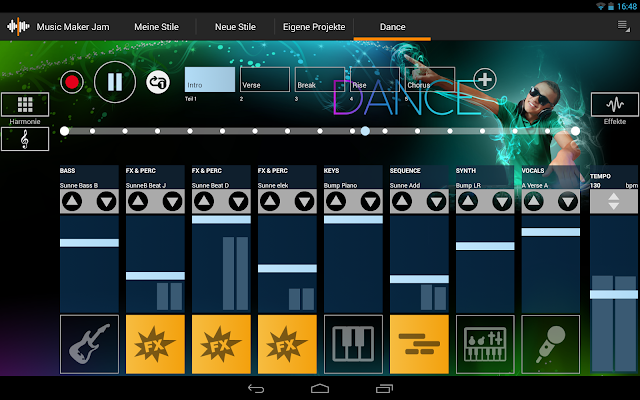Start recording with the red record button
Screen dimensions: 640x400
pyautogui.click(x=72, y=82)
